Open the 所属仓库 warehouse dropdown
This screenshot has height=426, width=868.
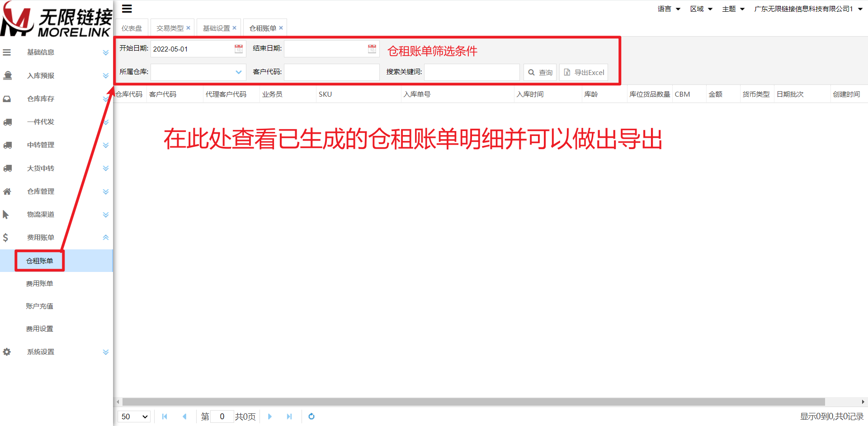tap(239, 72)
